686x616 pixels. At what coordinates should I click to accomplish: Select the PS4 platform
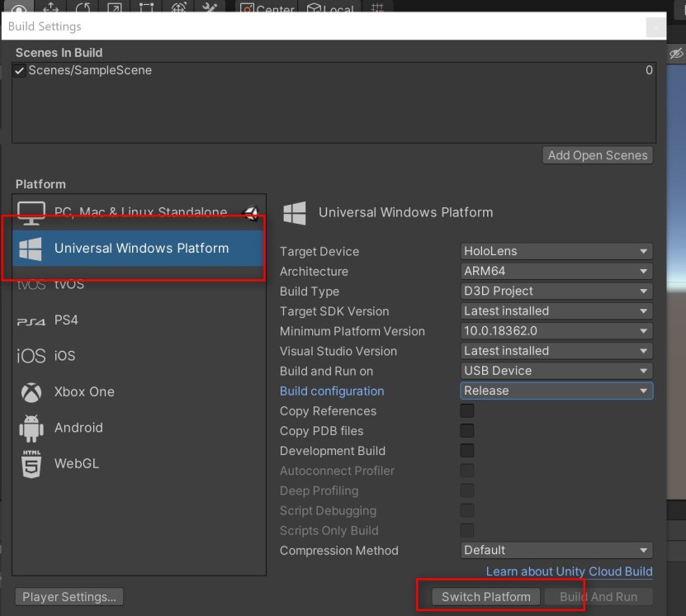pos(139,320)
